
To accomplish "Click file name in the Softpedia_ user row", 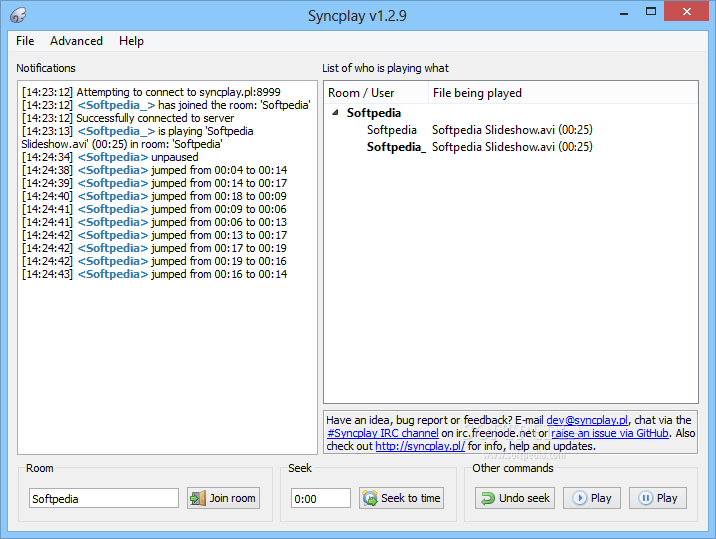I will pos(512,147).
